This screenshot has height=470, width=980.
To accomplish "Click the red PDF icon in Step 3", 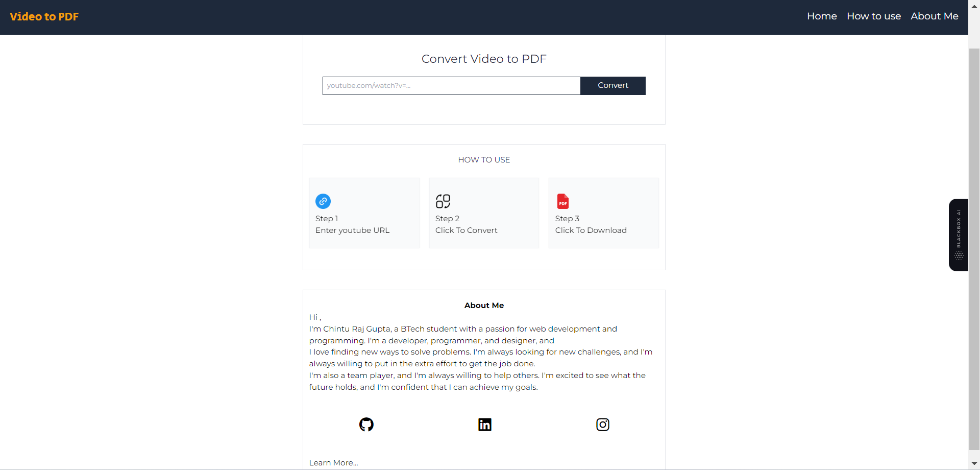I will [562, 201].
